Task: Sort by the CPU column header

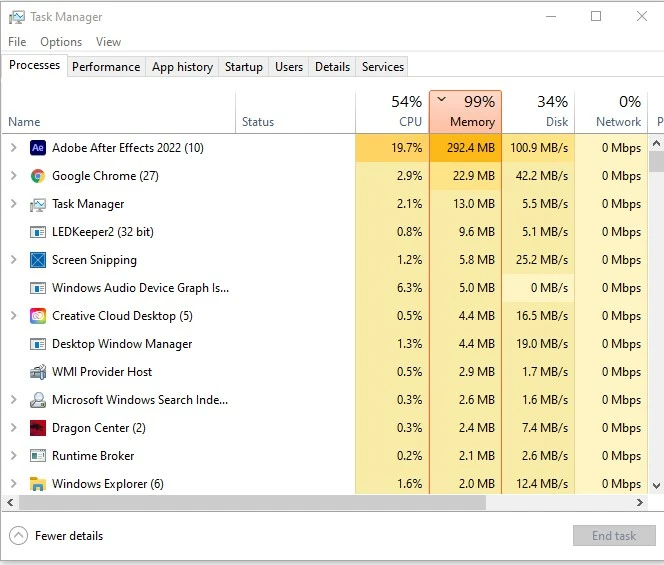Action: (392, 112)
